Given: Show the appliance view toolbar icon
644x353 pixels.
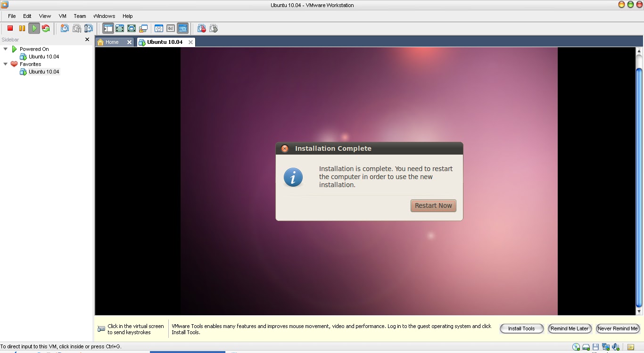Looking at the screenshot, I should 171,28.
